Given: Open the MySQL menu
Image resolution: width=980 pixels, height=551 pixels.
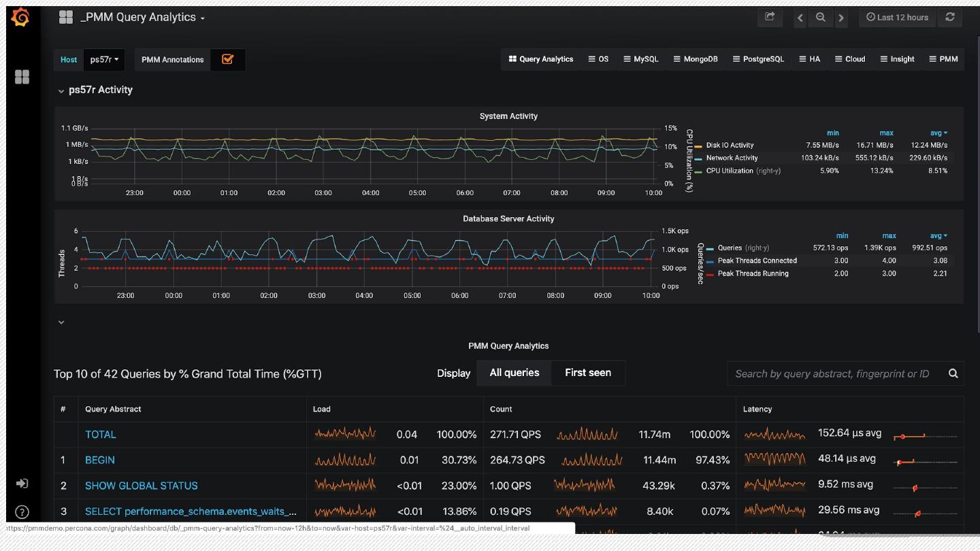Looking at the screenshot, I should click(640, 59).
